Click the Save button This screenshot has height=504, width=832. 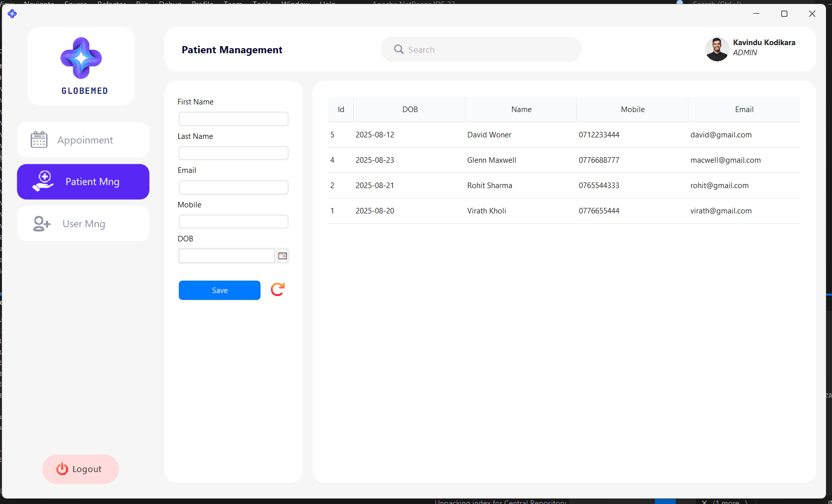pyautogui.click(x=220, y=290)
